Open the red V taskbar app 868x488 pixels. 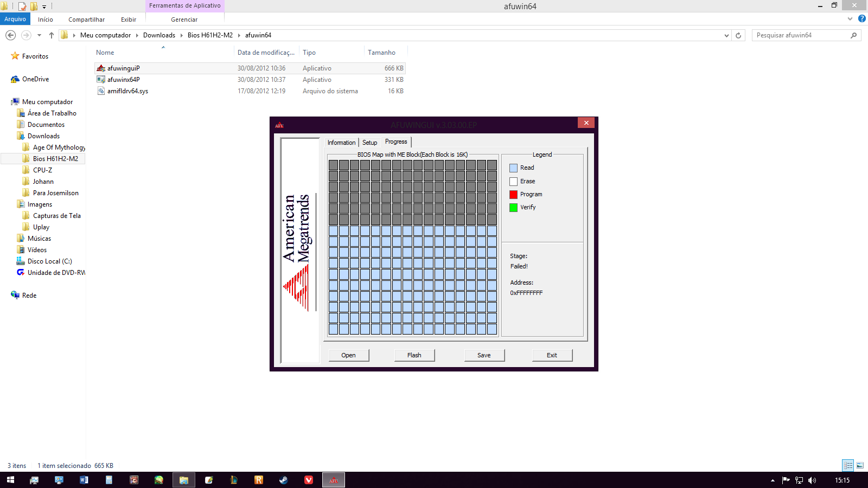tap(309, 480)
